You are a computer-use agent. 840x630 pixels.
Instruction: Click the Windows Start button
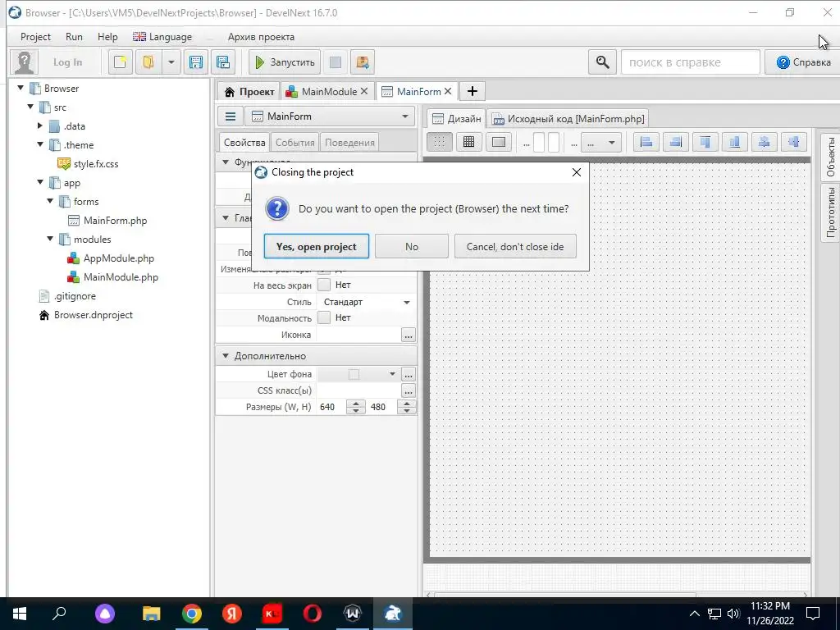20,614
